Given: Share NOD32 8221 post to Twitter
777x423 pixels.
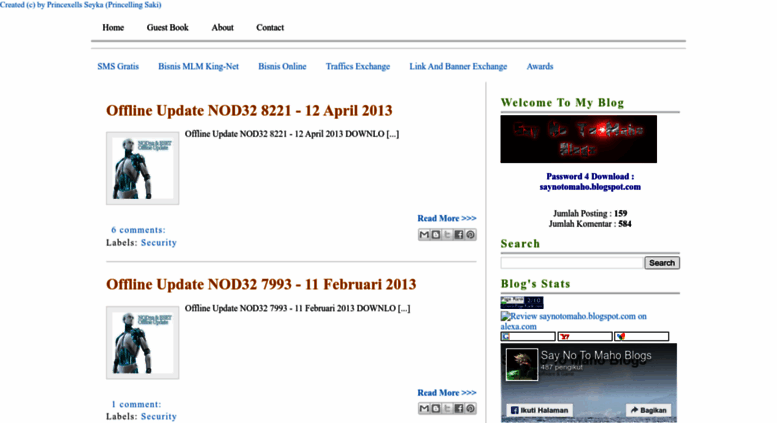Looking at the screenshot, I should click(x=447, y=234).
